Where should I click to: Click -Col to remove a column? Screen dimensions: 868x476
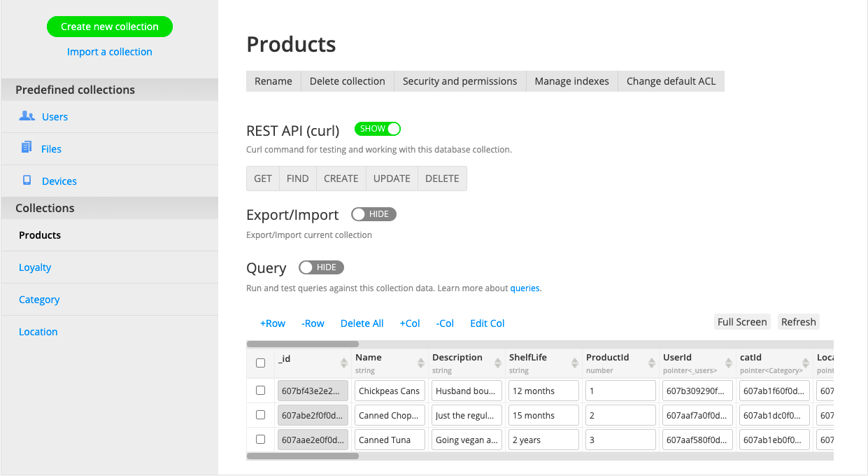445,323
